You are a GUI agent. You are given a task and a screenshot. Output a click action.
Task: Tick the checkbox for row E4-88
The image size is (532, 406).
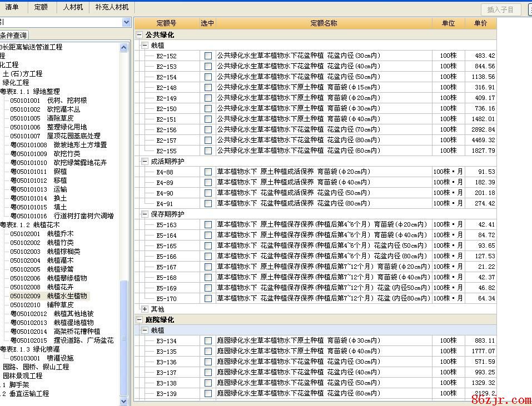(x=208, y=172)
